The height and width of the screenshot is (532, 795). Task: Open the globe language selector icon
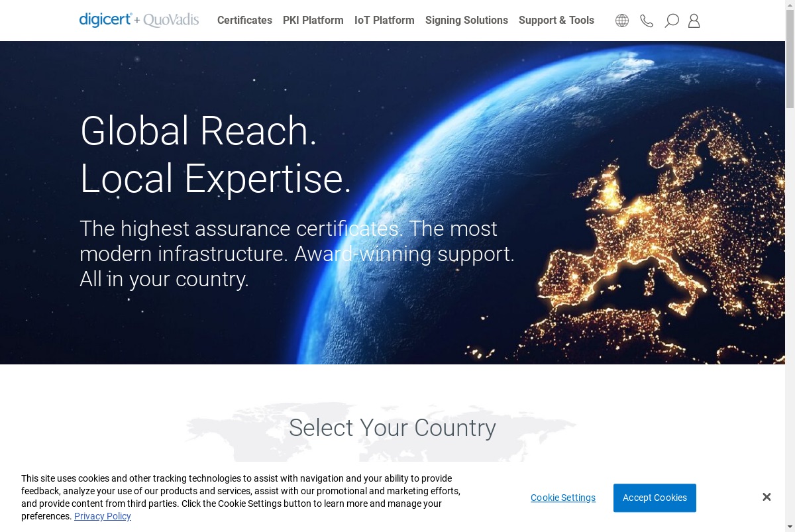[x=621, y=21]
